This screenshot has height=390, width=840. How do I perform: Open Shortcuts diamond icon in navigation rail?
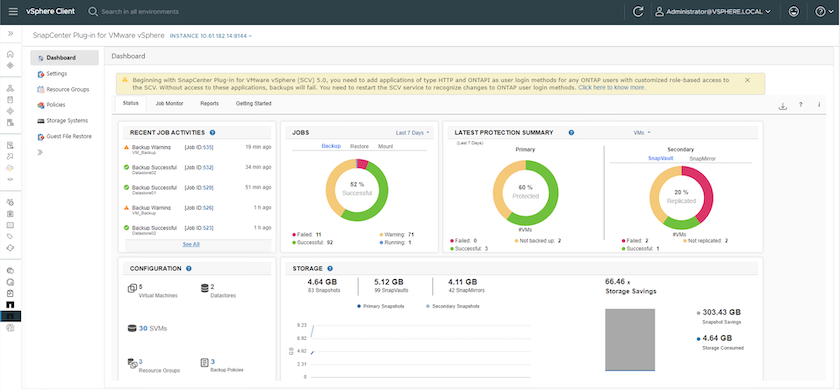click(x=10, y=65)
